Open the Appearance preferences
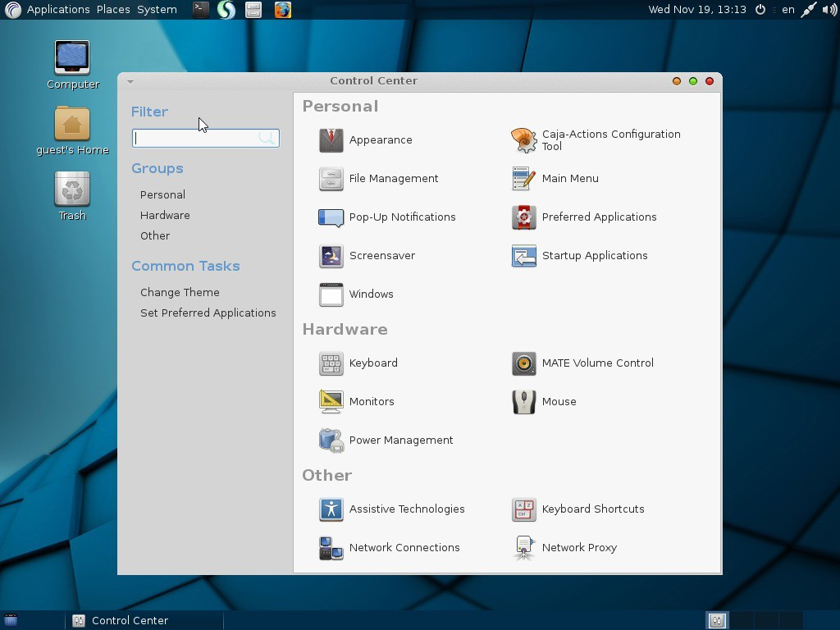This screenshot has width=840, height=630. point(366,139)
